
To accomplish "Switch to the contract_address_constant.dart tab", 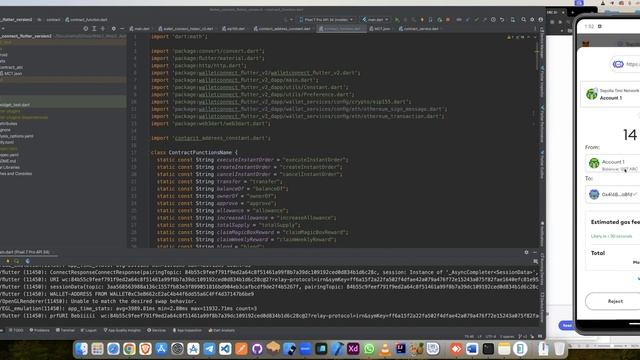I will [284, 29].
